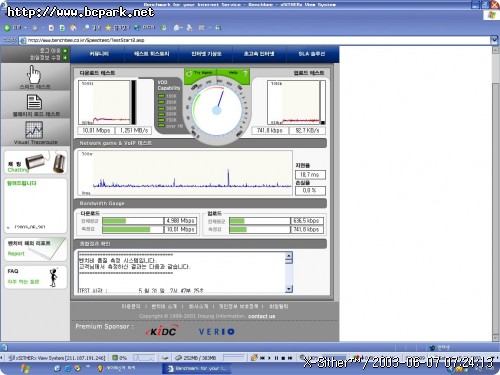Open the web page load test document icon
This screenshot has height=375, width=500.
[34, 102]
